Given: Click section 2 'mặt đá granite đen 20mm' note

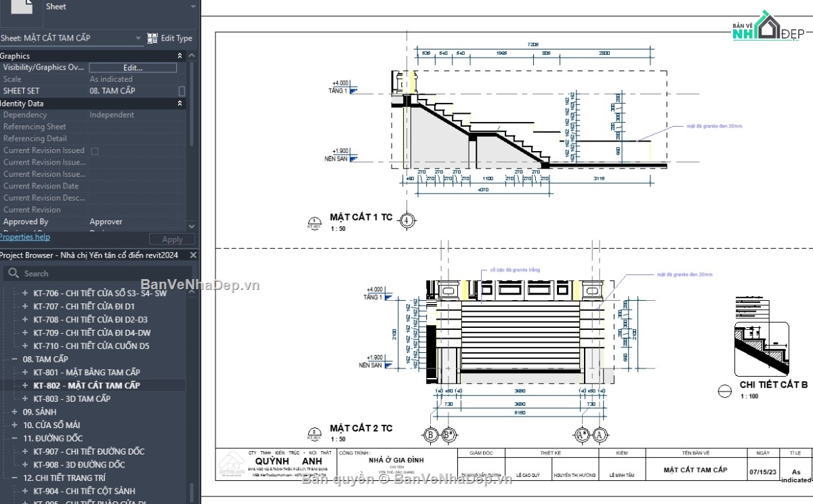Looking at the screenshot, I should tap(685, 274).
